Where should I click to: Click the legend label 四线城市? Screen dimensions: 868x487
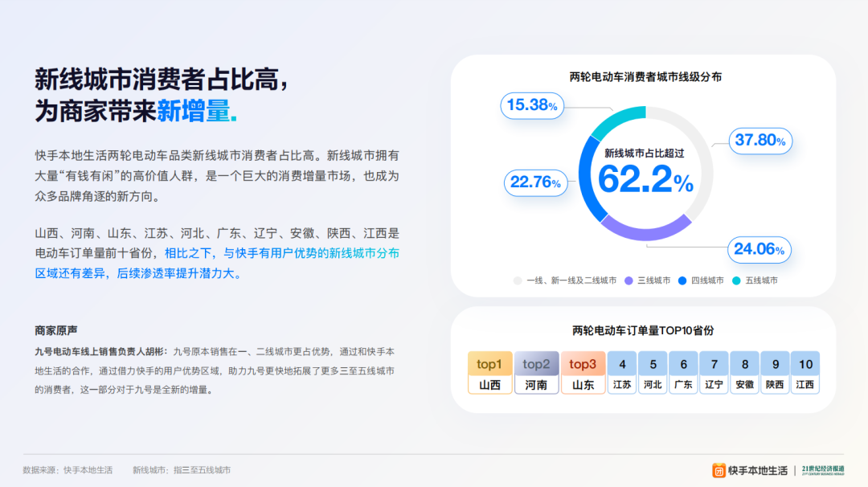point(707,280)
